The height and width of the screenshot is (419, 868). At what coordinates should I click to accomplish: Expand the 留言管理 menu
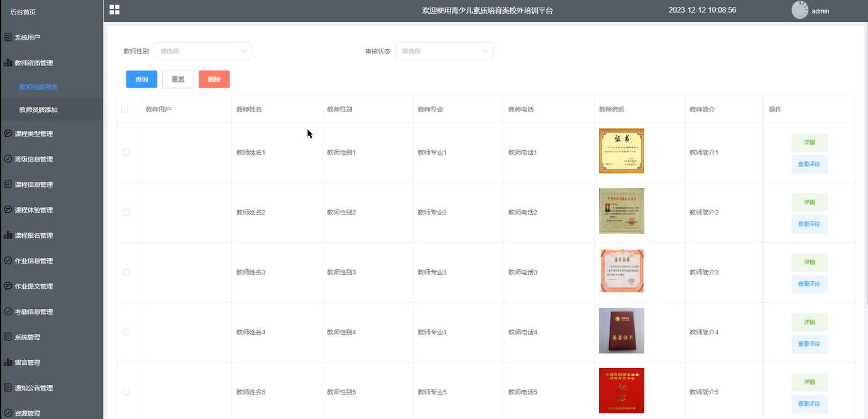[52, 362]
